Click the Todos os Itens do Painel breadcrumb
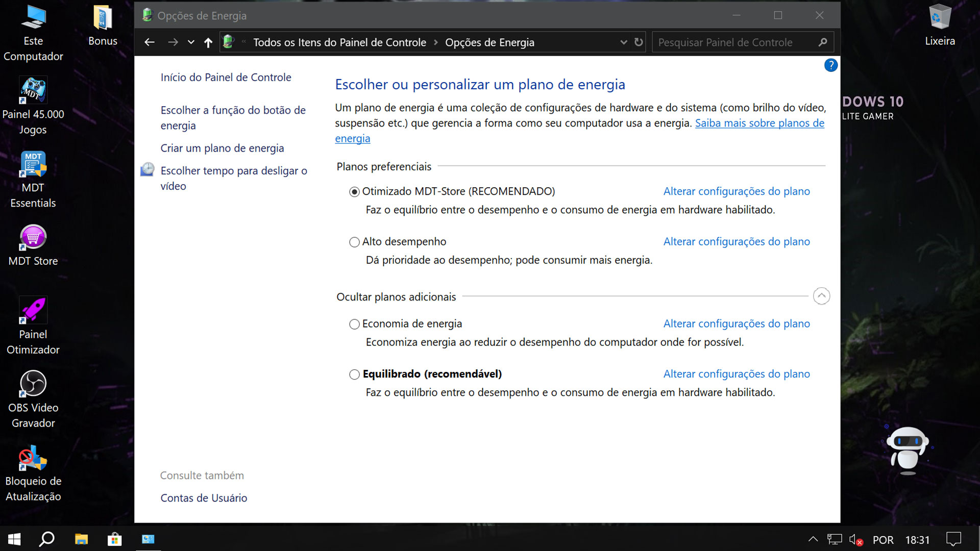Screen dimensions: 980x551 [339, 42]
